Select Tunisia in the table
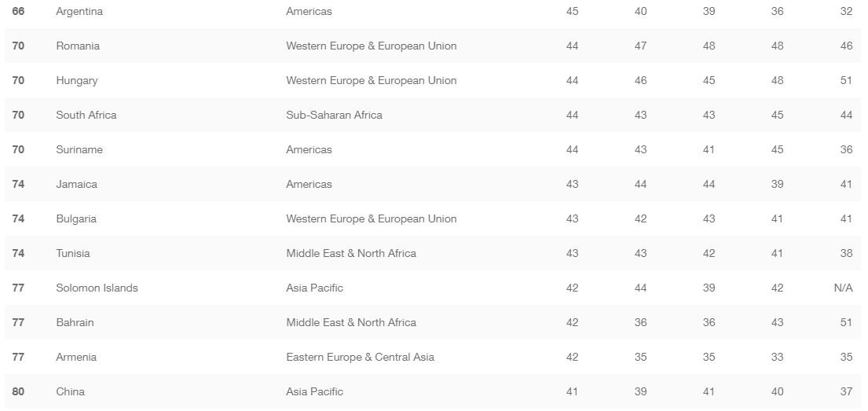The height and width of the screenshot is (411, 868). point(73,254)
